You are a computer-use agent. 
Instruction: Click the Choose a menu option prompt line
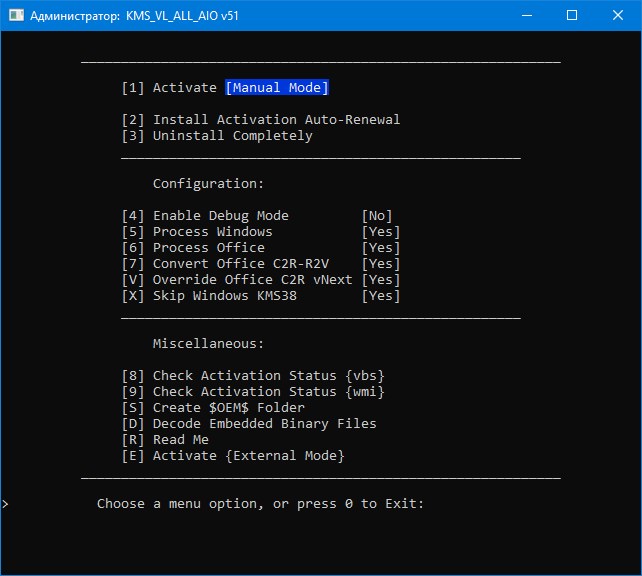tap(260, 504)
